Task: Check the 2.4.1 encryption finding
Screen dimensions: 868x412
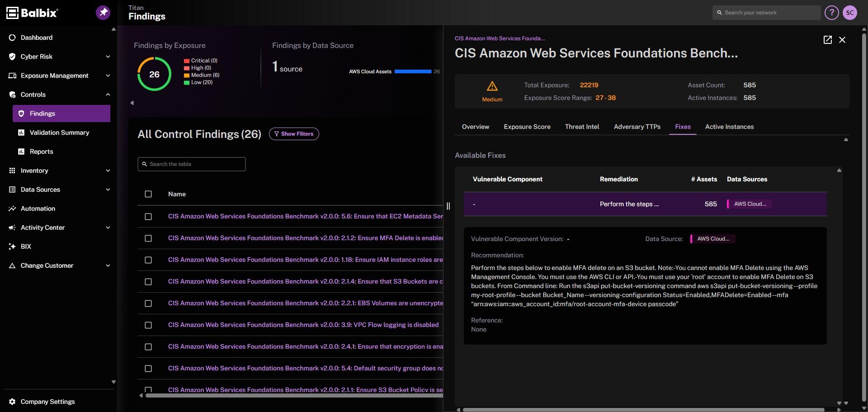Action: pyautogui.click(x=148, y=347)
